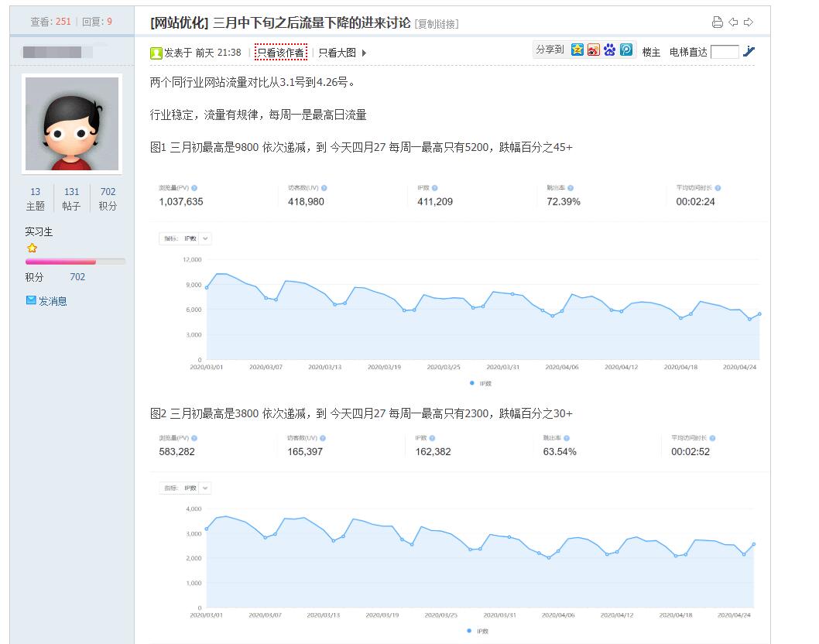Open help icon for IP数 above 162,382
The image size is (819, 644).
pyautogui.click(x=432, y=438)
